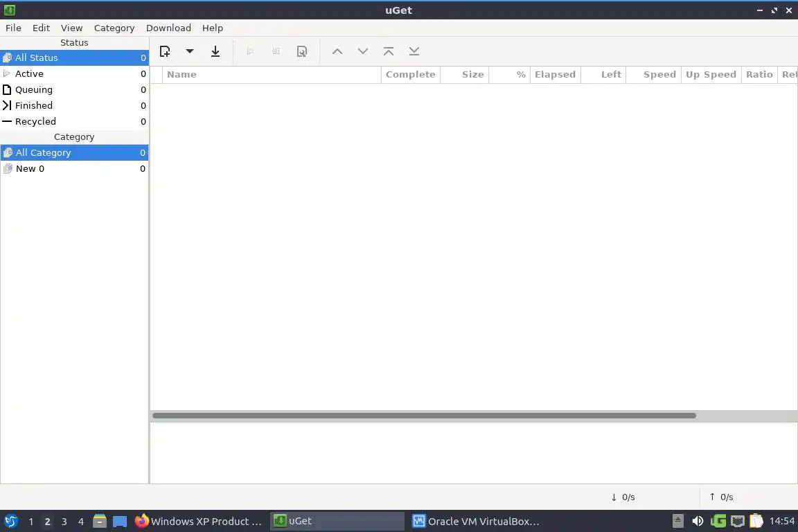Click the show desktop taskbar icon
798x532 pixels.
(x=120, y=522)
